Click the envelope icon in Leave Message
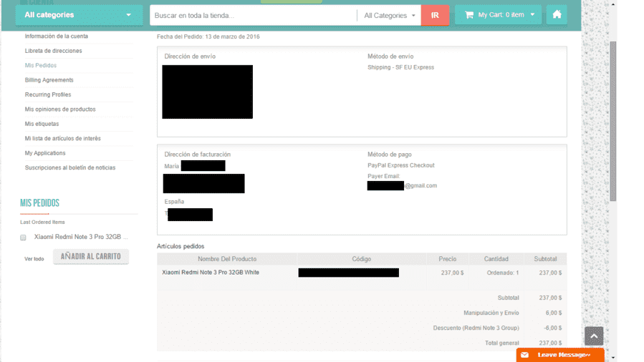The width and height of the screenshot is (644, 362). [x=524, y=355]
